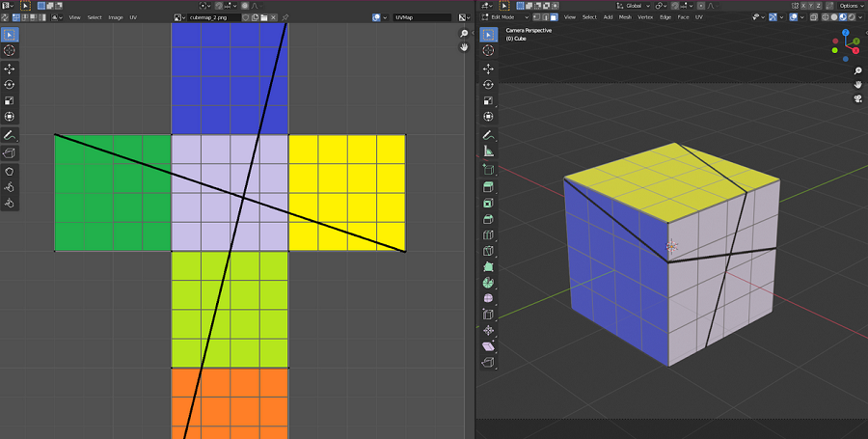Image resolution: width=868 pixels, height=439 pixels.
Task: Select the Move tool in UV editor
Action: pos(10,69)
